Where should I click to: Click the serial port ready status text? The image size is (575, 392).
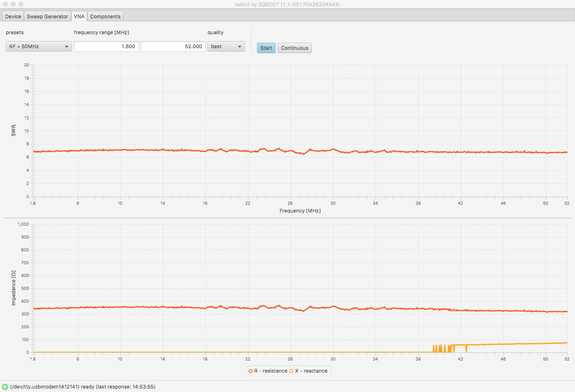[83, 387]
